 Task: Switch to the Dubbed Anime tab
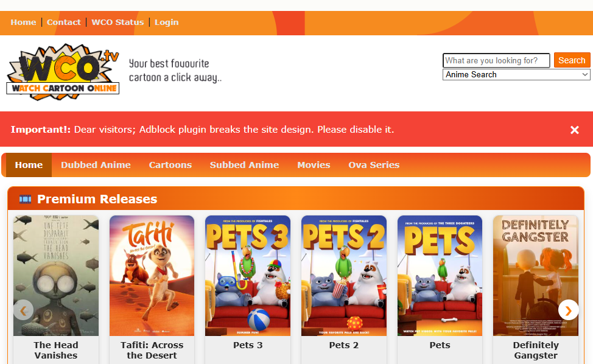96,165
